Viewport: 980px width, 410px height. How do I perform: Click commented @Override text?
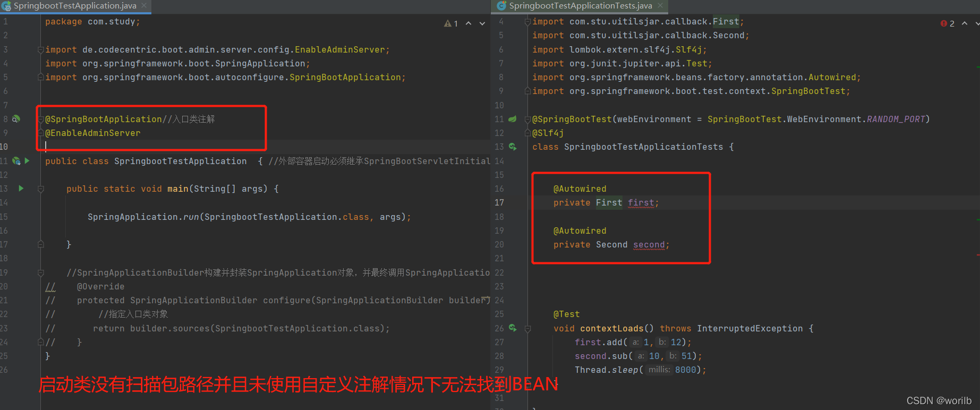(x=101, y=286)
